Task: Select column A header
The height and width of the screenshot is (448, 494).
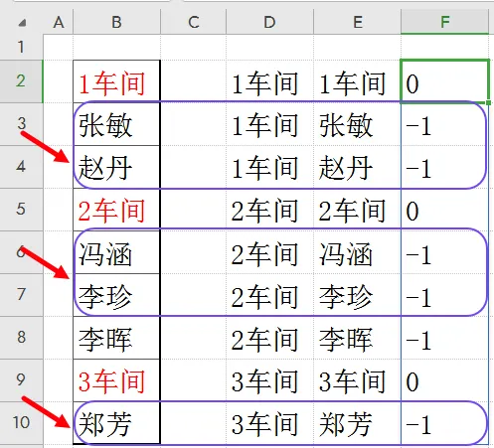Action: tap(59, 22)
